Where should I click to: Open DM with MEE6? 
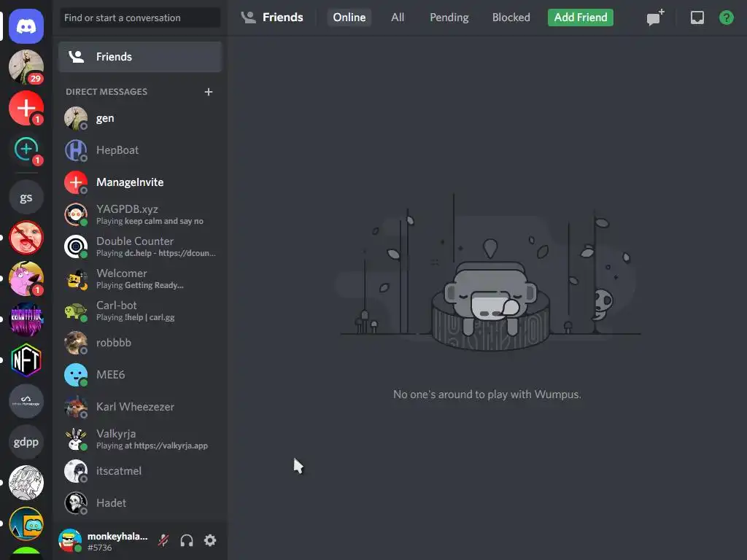[140, 375]
